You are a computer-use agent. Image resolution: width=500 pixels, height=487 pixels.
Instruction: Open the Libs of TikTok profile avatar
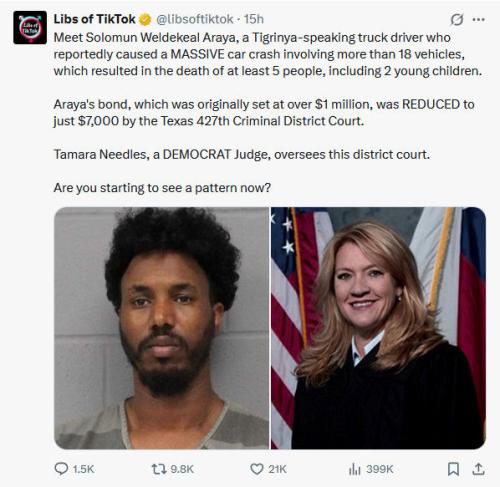pyautogui.click(x=30, y=27)
